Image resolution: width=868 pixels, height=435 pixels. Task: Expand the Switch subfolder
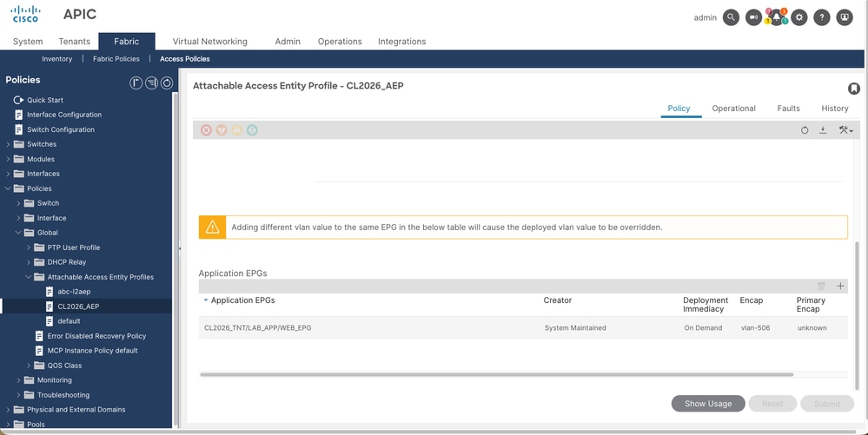click(x=18, y=203)
